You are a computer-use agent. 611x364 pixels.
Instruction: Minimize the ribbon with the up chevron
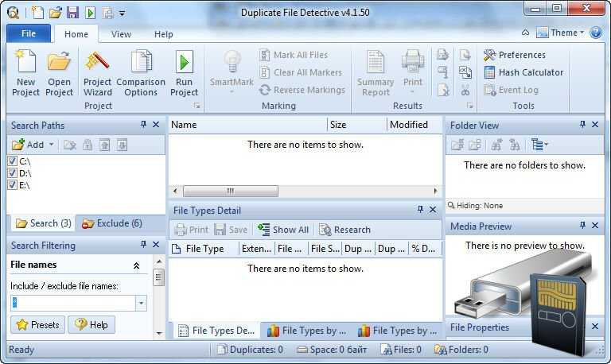[x=526, y=33]
